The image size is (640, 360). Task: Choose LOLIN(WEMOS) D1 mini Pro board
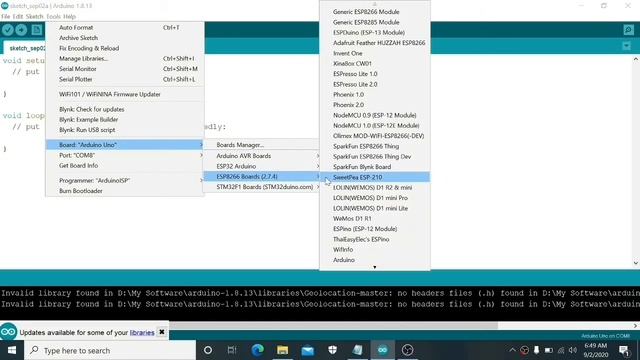pyautogui.click(x=375, y=198)
